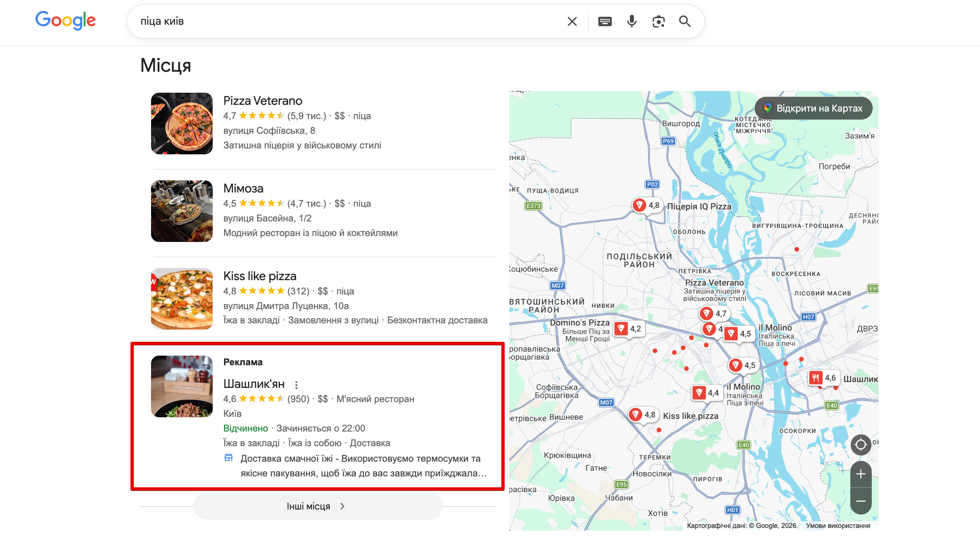The height and width of the screenshot is (546, 980).
Task: Click the Реклама label
Action: pyautogui.click(x=243, y=362)
